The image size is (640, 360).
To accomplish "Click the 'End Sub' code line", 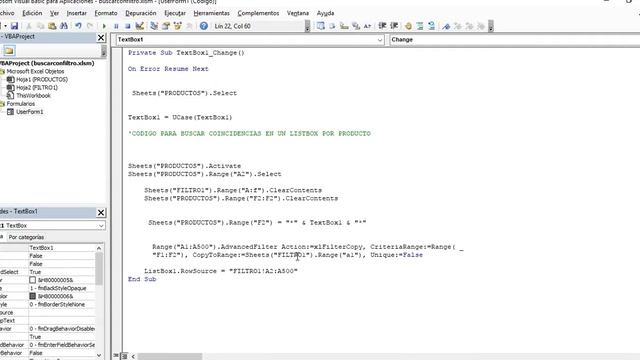I will pyautogui.click(x=142, y=279).
